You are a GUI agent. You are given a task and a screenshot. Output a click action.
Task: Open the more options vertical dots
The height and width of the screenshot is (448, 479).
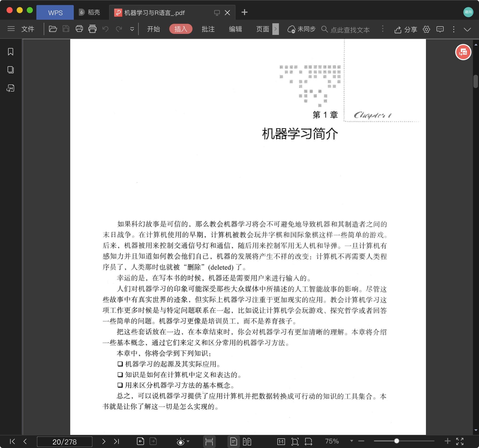[454, 29]
